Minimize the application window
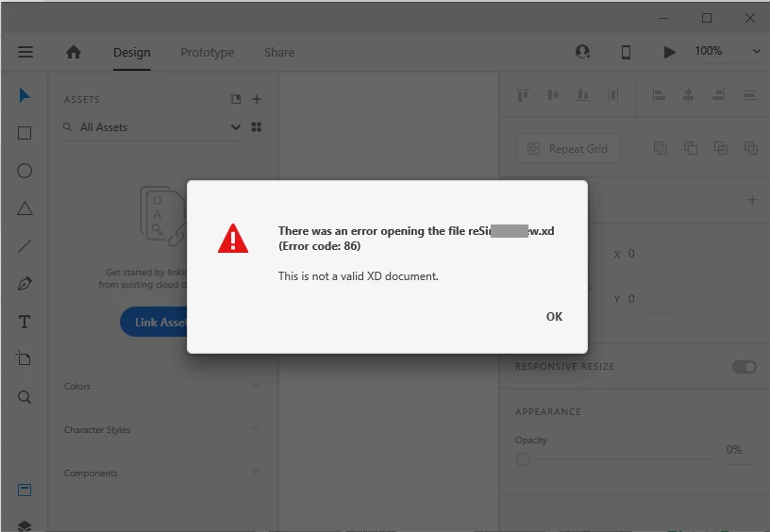 coord(663,18)
